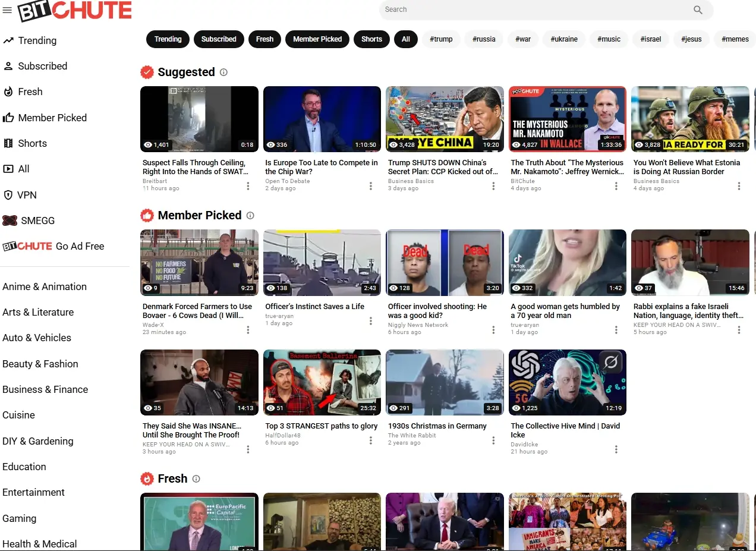The width and height of the screenshot is (756, 551).
Task: Expand options for 1930s Christmas in Germany
Action: tap(493, 440)
